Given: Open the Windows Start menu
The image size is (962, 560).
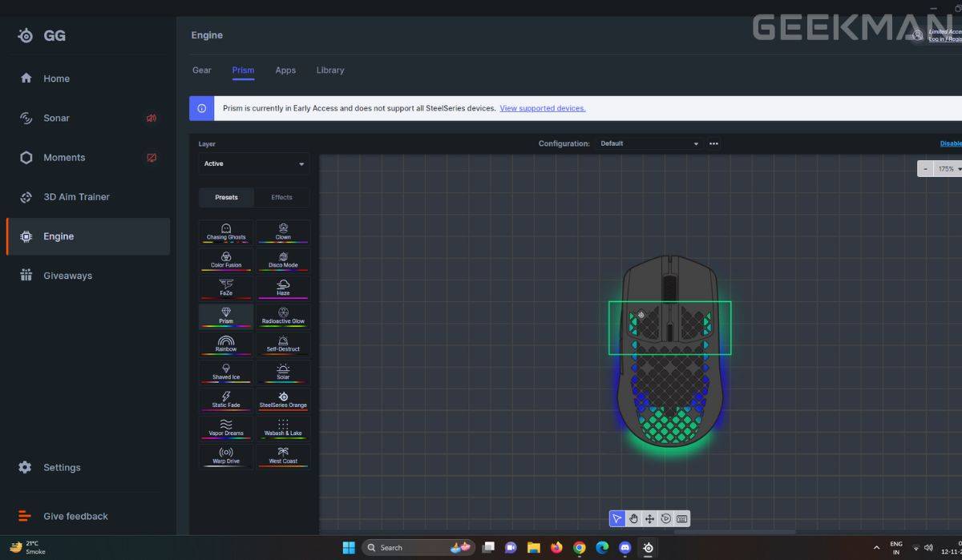Looking at the screenshot, I should tap(349, 548).
